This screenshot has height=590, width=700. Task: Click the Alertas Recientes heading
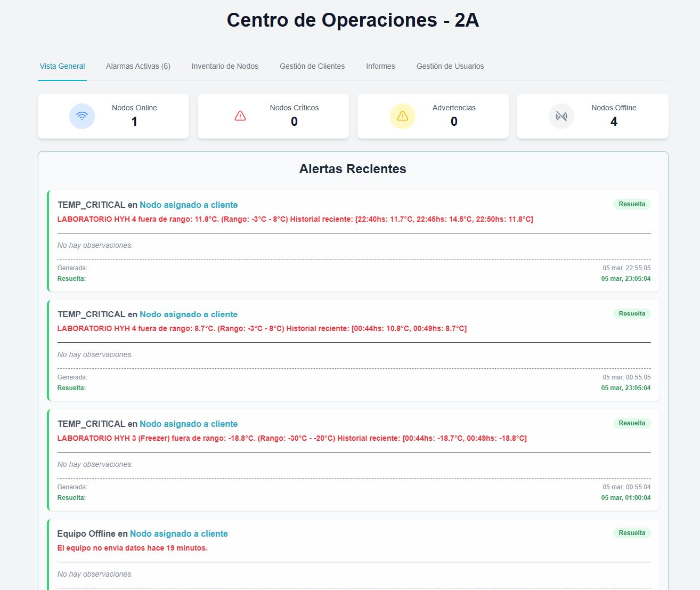coord(353,169)
